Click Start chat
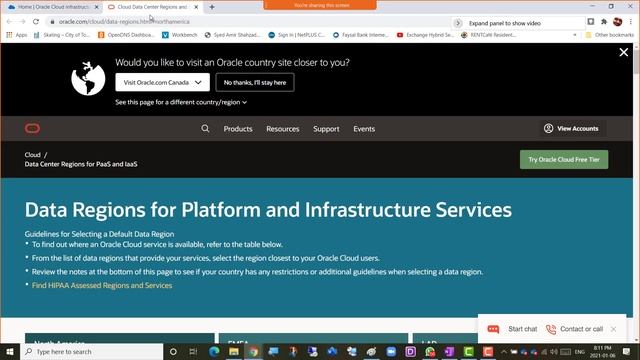Image resolution: width=640 pixels, height=360 pixels. click(x=513, y=329)
